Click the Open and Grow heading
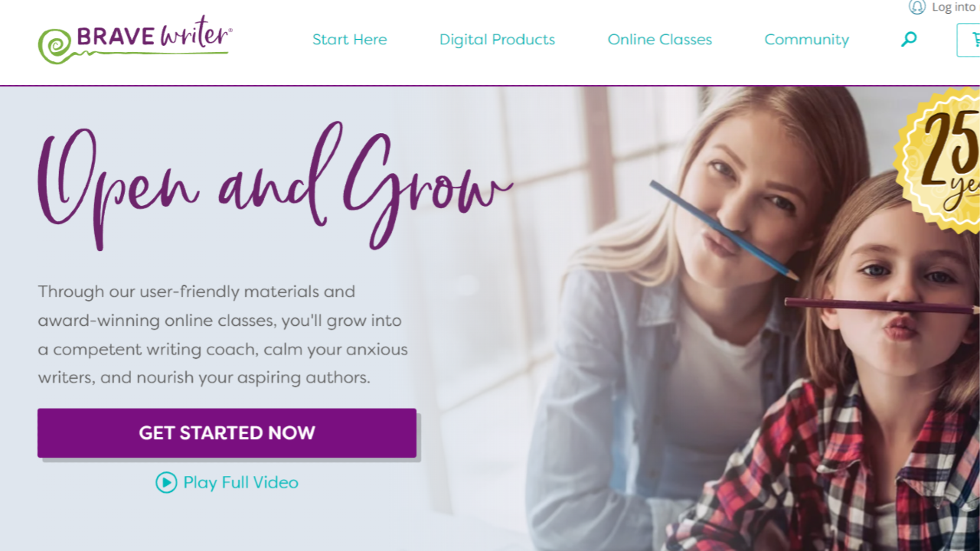980x551 pixels. (275, 186)
